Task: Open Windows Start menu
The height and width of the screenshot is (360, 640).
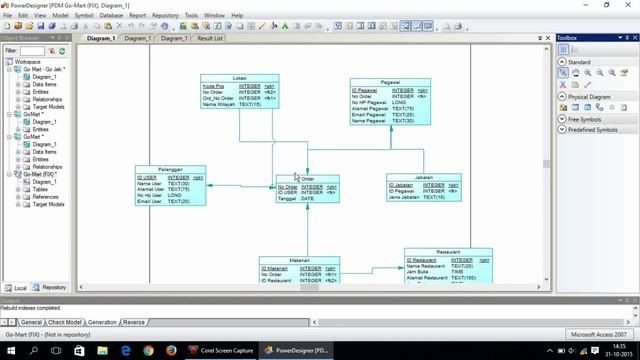Action: (11, 351)
